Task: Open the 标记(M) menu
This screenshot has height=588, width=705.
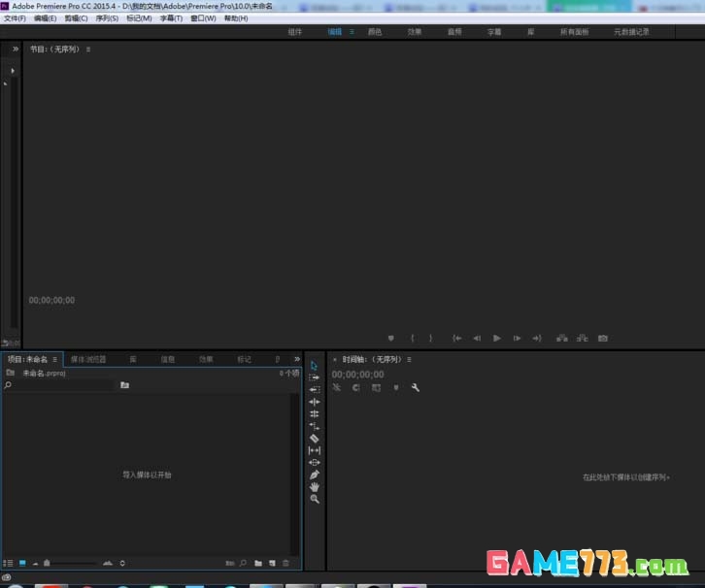Action: pyautogui.click(x=139, y=18)
